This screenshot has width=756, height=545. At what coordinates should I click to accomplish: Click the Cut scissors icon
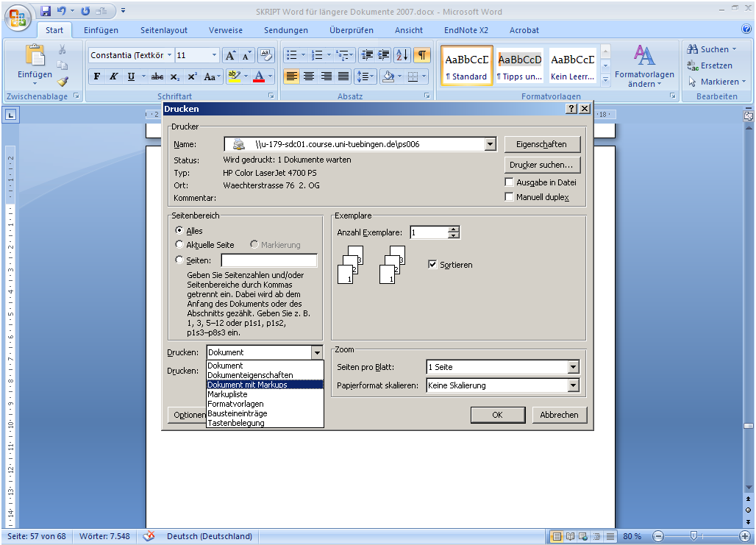click(x=63, y=50)
